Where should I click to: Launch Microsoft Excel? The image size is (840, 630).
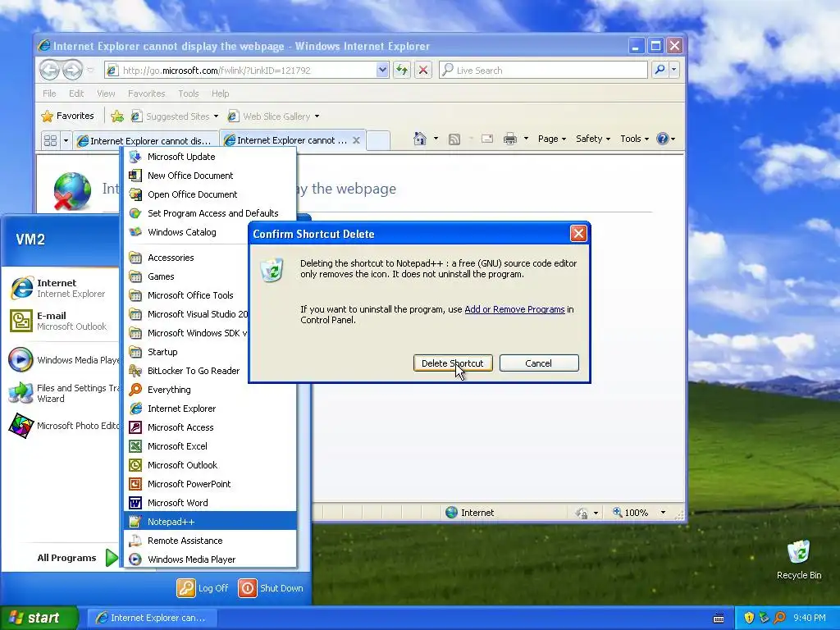coord(210,445)
